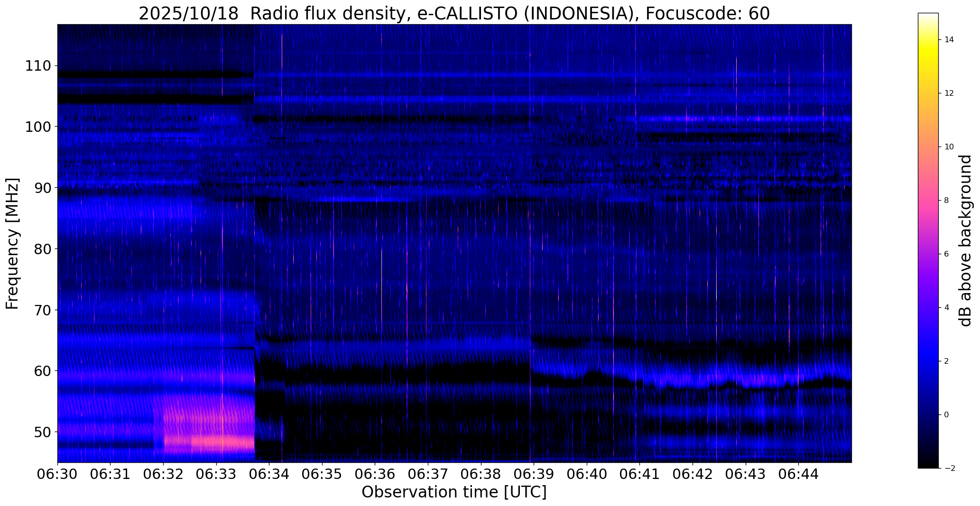Image resolution: width=980 pixels, height=506 pixels.
Task: Click the 100 MHz frequency tick label
Action: tap(38, 127)
